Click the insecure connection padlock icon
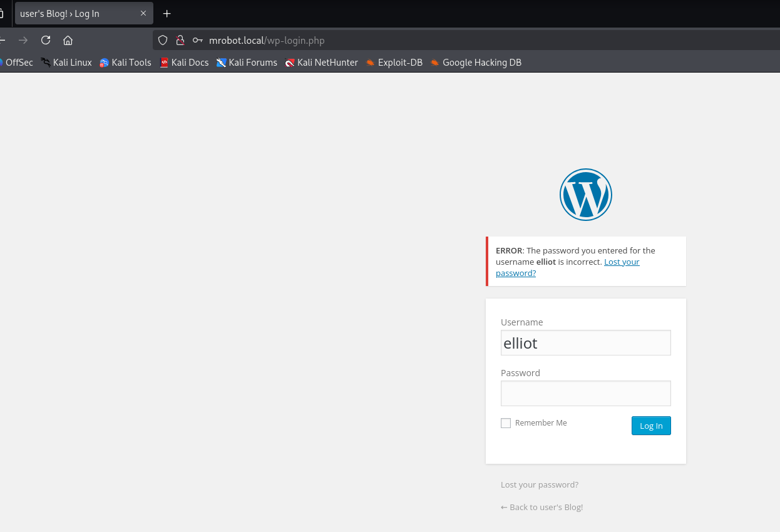This screenshot has height=532, width=780. [x=180, y=41]
